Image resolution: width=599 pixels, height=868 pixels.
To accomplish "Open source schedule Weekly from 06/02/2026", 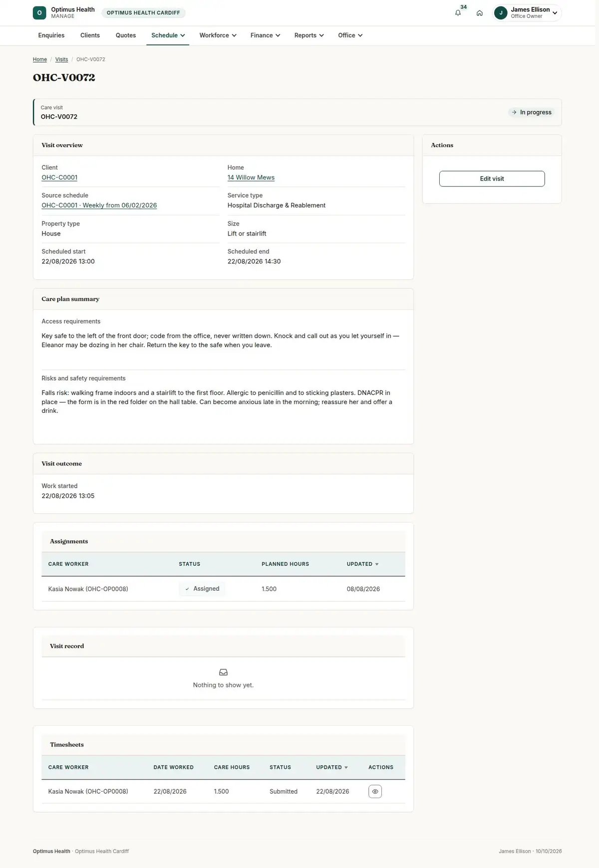I will [99, 206].
